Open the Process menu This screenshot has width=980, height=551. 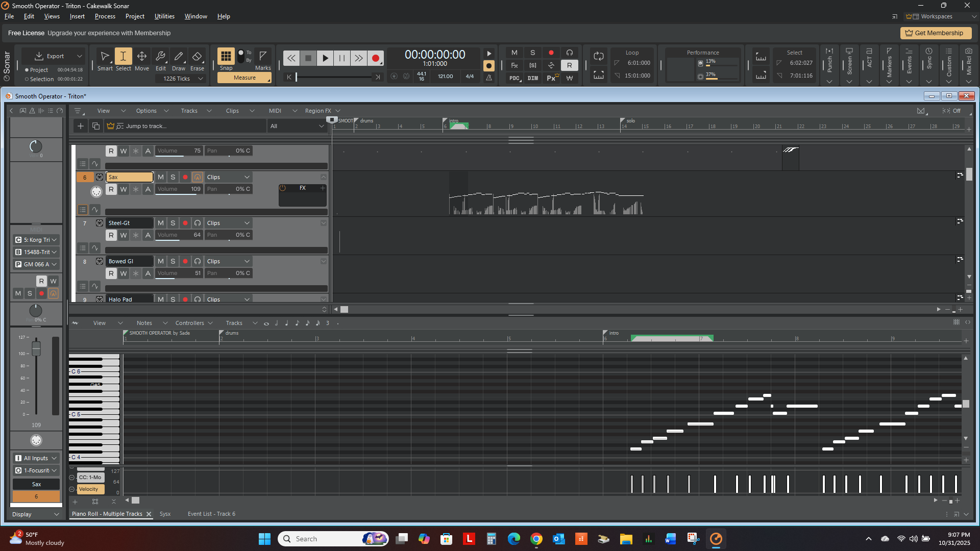click(105, 16)
